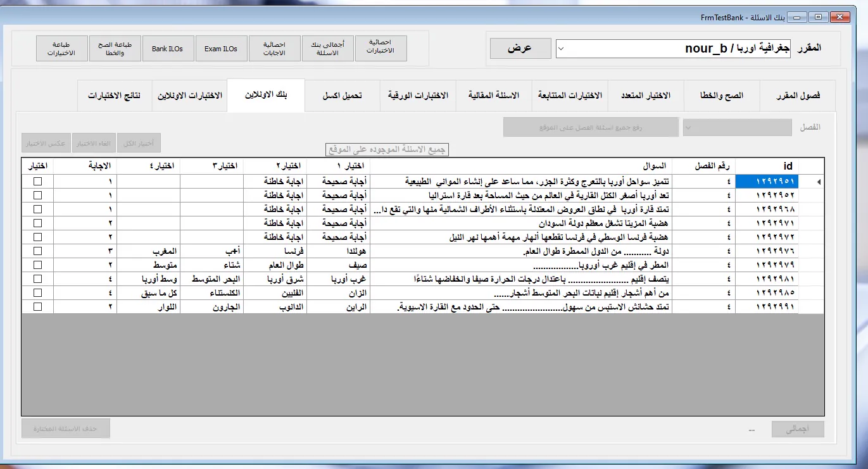Click the الفلين cell
The width and height of the screenshot is (868, 469).
pos(275,292)
